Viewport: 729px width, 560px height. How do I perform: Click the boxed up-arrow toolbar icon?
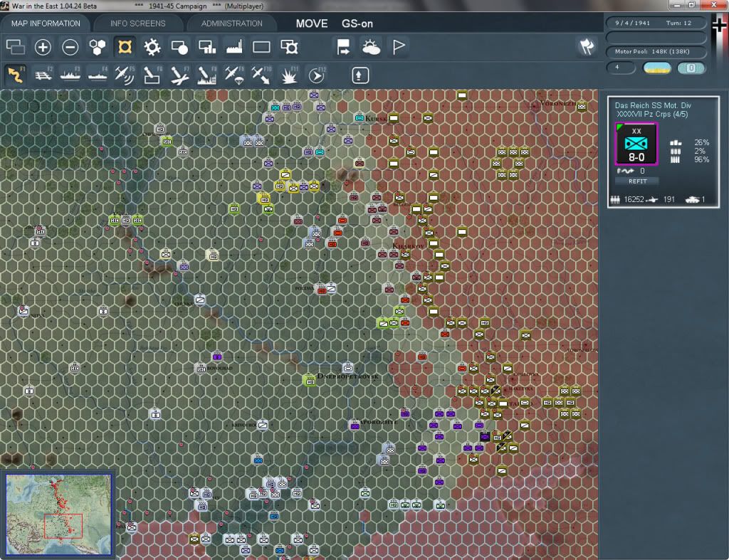[x=360, y=75]
